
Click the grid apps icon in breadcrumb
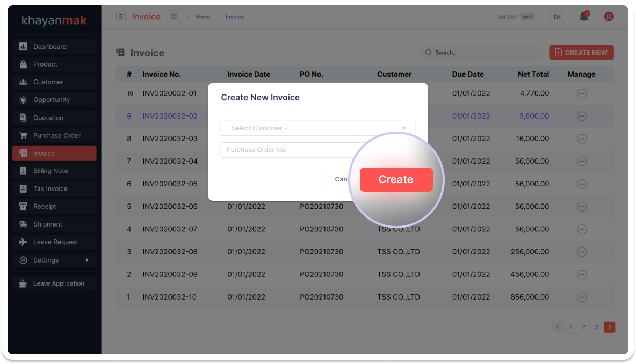[174, 17]
